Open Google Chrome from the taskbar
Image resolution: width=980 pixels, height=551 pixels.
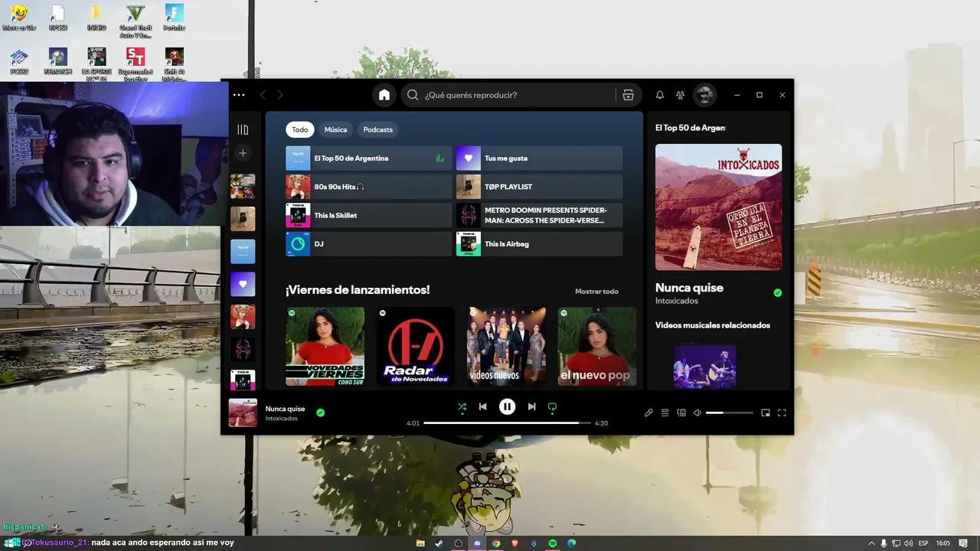[496, 543]
